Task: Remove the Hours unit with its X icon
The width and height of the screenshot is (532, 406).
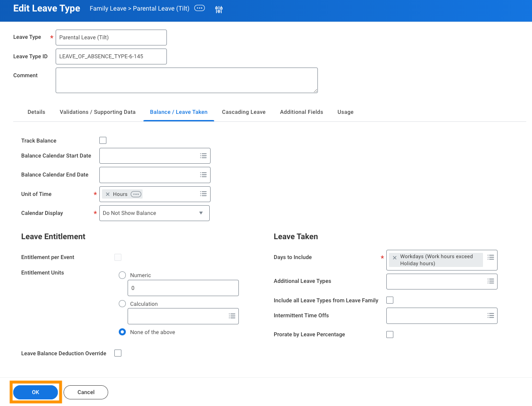Action: click(108, 194)
